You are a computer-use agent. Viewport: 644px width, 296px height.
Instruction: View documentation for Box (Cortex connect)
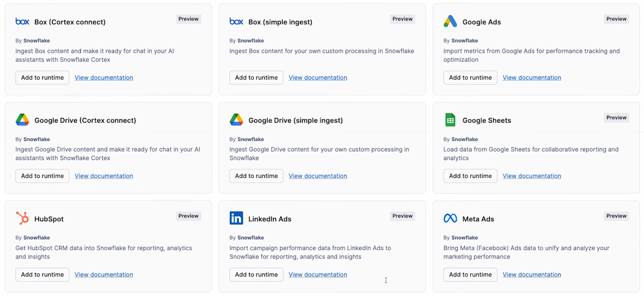(104, 78)
